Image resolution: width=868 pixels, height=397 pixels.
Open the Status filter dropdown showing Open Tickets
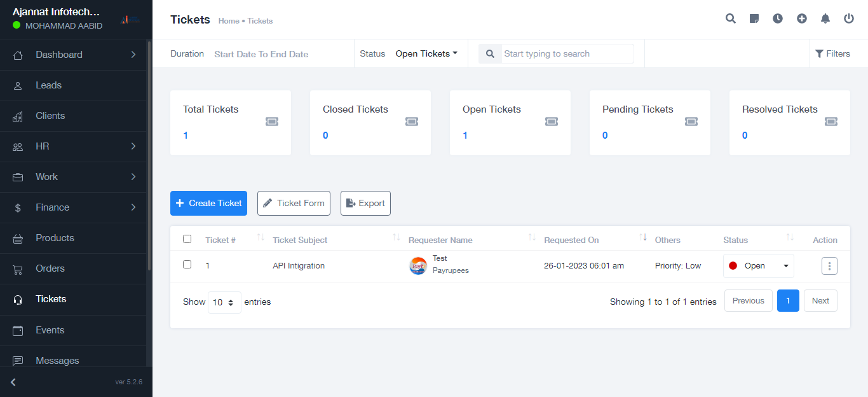pyautogui.click(x=426, y=54)
